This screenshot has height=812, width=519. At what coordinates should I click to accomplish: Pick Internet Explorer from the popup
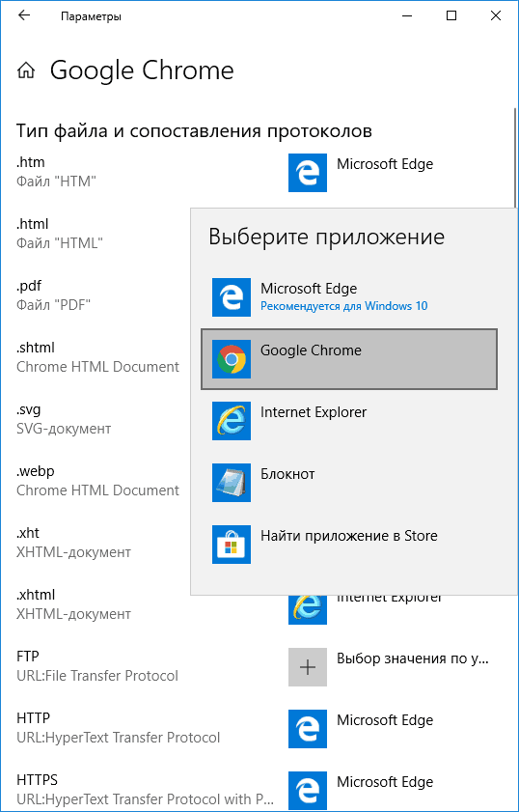[x=349, y=421]
